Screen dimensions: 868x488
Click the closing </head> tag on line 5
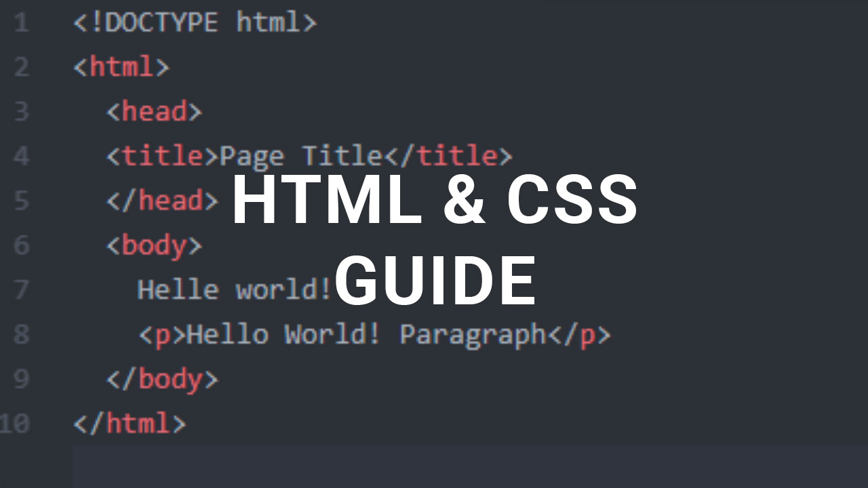pyautogui.click(x=161, y=201)
